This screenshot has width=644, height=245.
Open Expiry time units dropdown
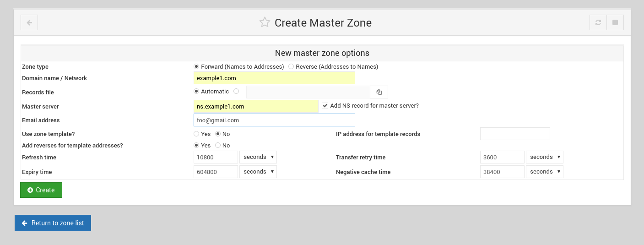point(258,172)
